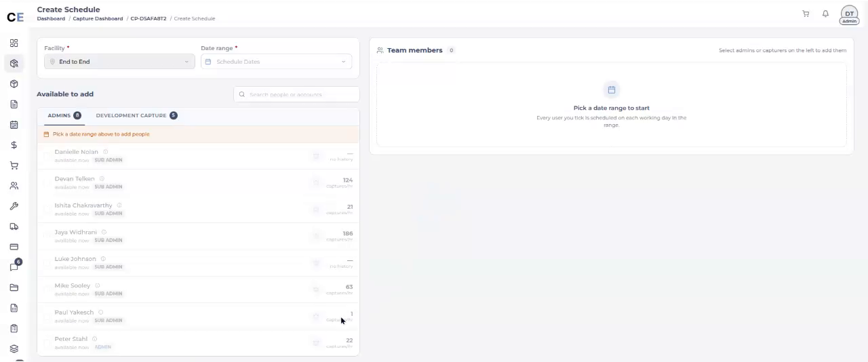Image resolution: width=868 pixels, height=362 pixels.
Task: Open the stacked layers icon in sidebar
Action: [x=14, y=348]
